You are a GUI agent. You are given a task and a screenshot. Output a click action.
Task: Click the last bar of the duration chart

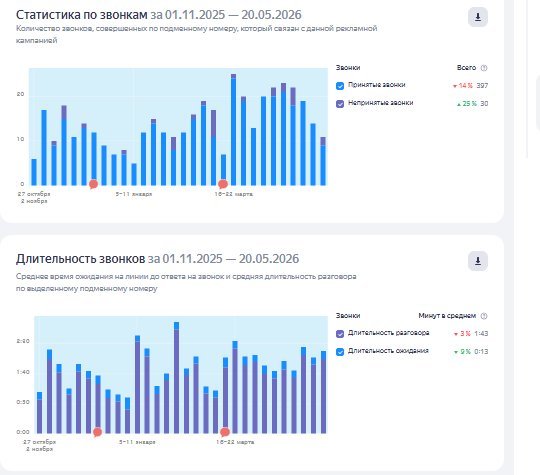[x=323, y=392]
